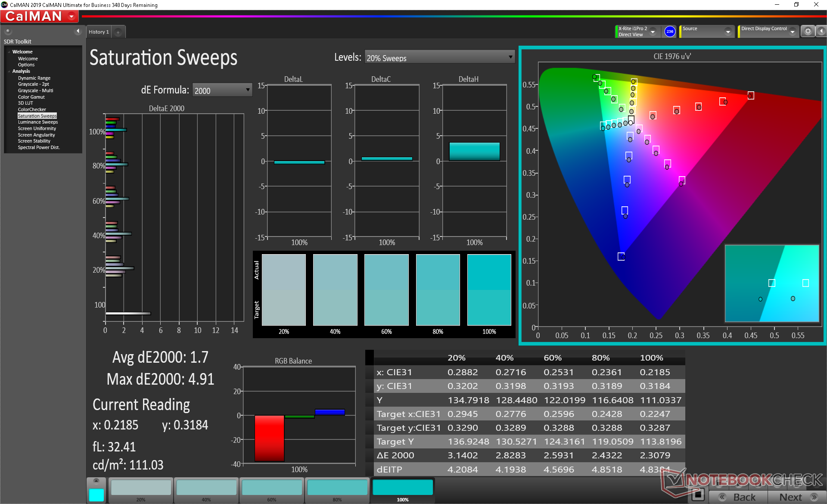The width and height of the screenshot is (827, 504).
Task: Expand the X-Rite i1Pro 2 meter dropdown
Action: coord(653,31)
